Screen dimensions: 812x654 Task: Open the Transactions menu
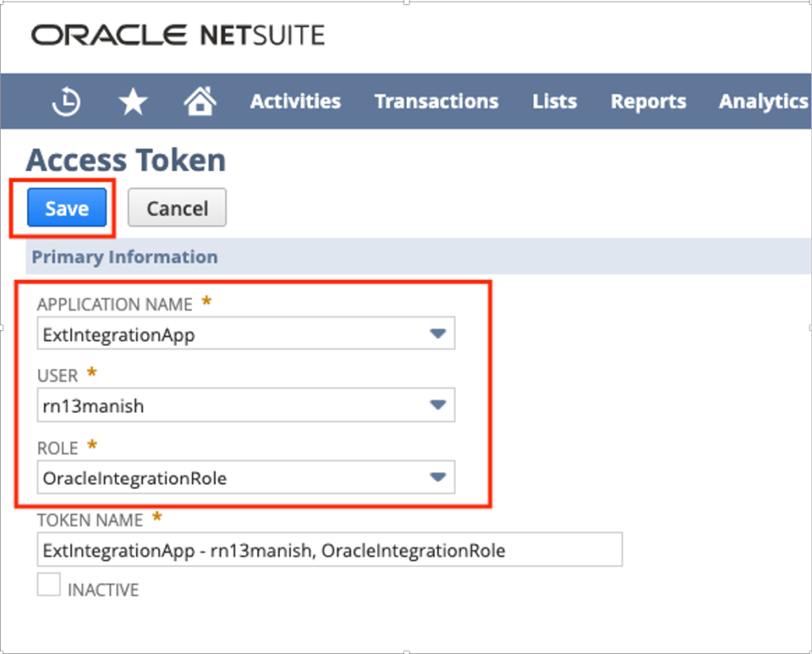click(x=437, y=102)
